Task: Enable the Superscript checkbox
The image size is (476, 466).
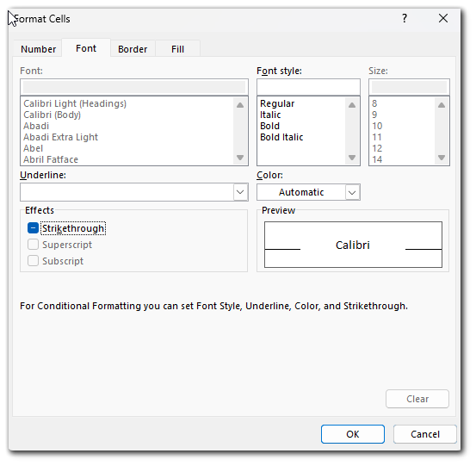Action: 33,245
